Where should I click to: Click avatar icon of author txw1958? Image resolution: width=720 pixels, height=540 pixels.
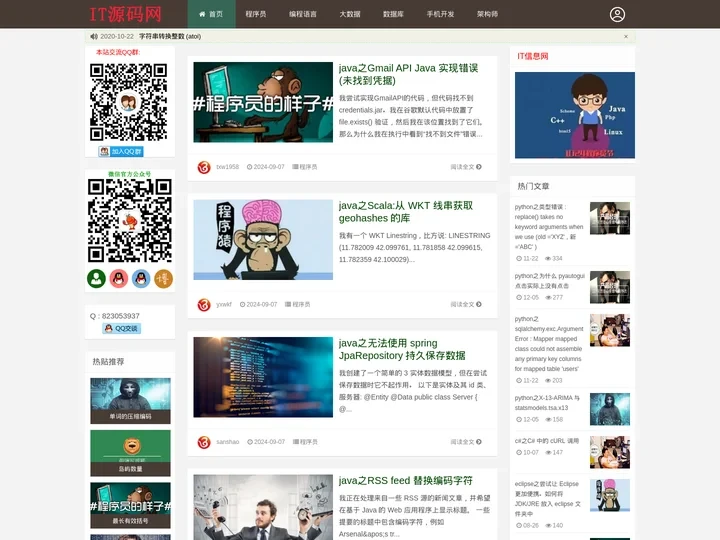pos(204,167)
